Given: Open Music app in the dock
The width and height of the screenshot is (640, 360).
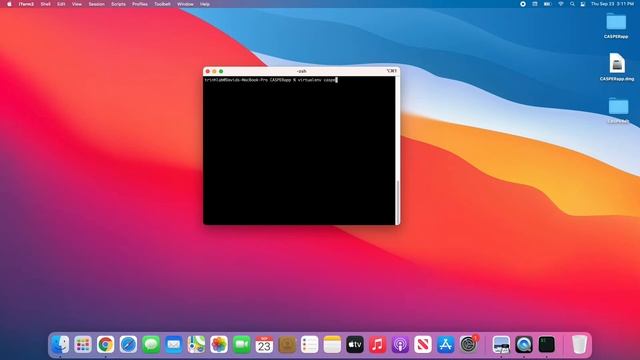Looking at the screenshot, I should pos(378,344).
